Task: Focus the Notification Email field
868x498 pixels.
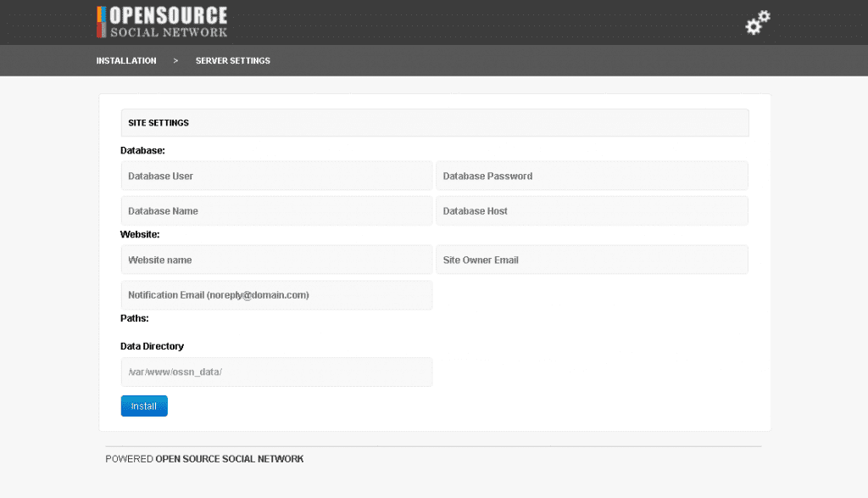Action: (x=277, y=295)
